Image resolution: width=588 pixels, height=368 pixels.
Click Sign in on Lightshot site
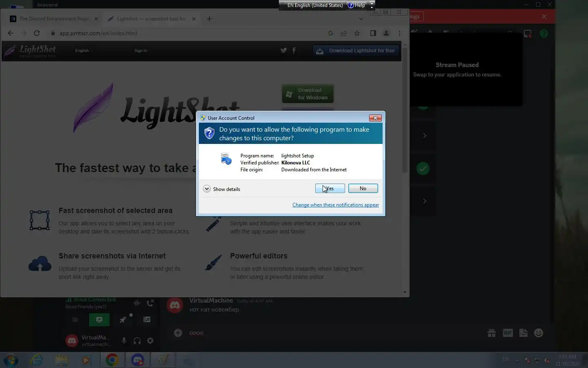(x=140, y=51)
